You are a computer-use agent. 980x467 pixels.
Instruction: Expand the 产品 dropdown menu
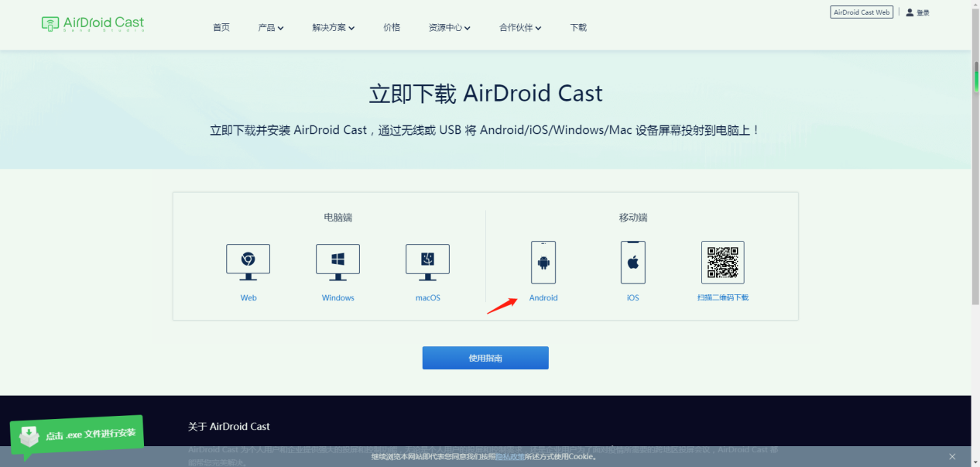point(271,27)
